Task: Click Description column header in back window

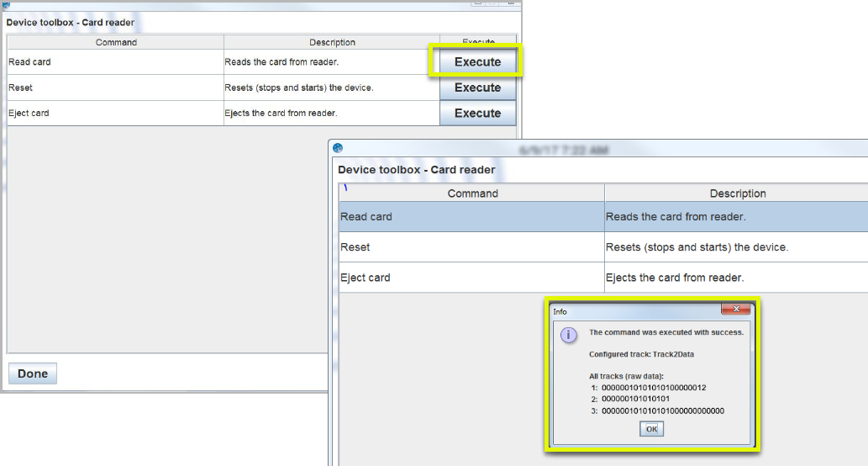Action: [x=332, y=42]
